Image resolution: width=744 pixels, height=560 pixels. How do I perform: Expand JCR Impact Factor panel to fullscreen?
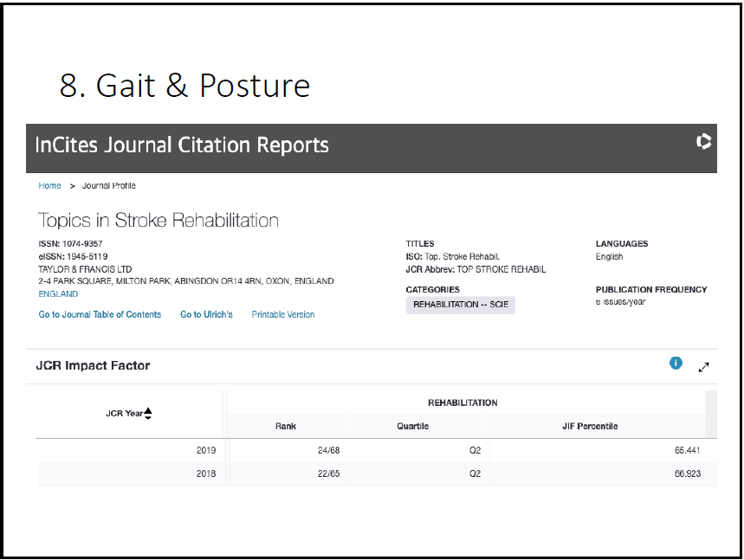coord(704,366)
